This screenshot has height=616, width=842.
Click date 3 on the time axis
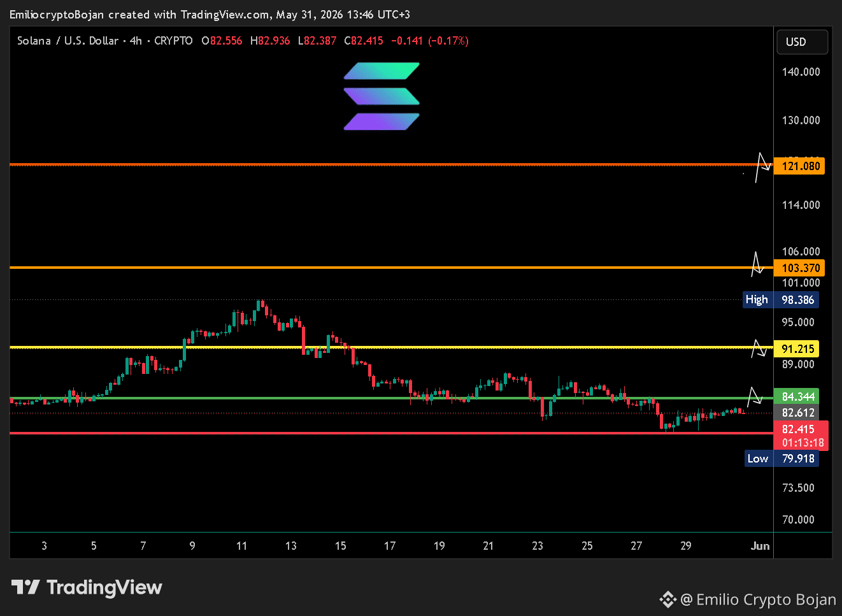(44, 546)
